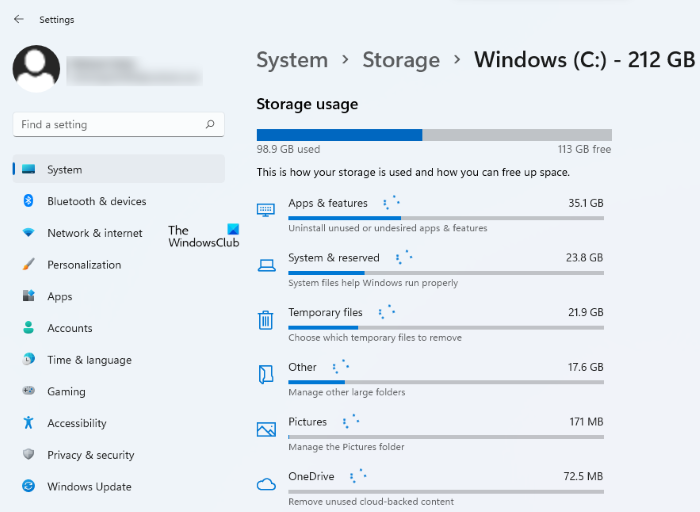Click the Network & internet Wi-Fi icon
700x512 pixels.
coord(28,233)
